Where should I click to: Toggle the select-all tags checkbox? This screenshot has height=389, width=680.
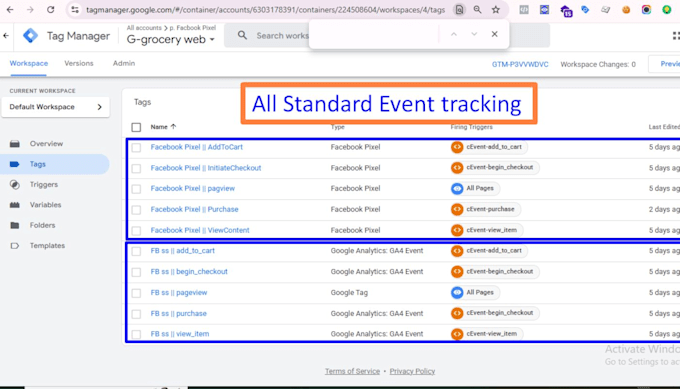coord(136,127)
